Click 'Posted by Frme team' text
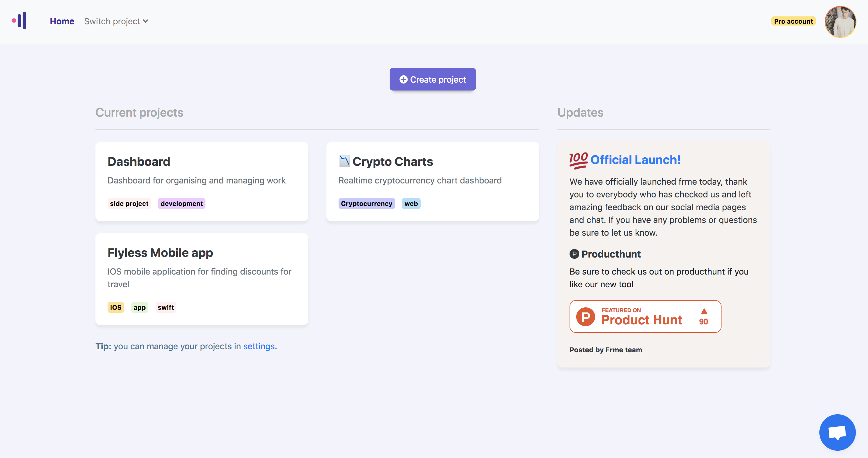This screenshot has width=868, height=458. [x=605, y=350]
